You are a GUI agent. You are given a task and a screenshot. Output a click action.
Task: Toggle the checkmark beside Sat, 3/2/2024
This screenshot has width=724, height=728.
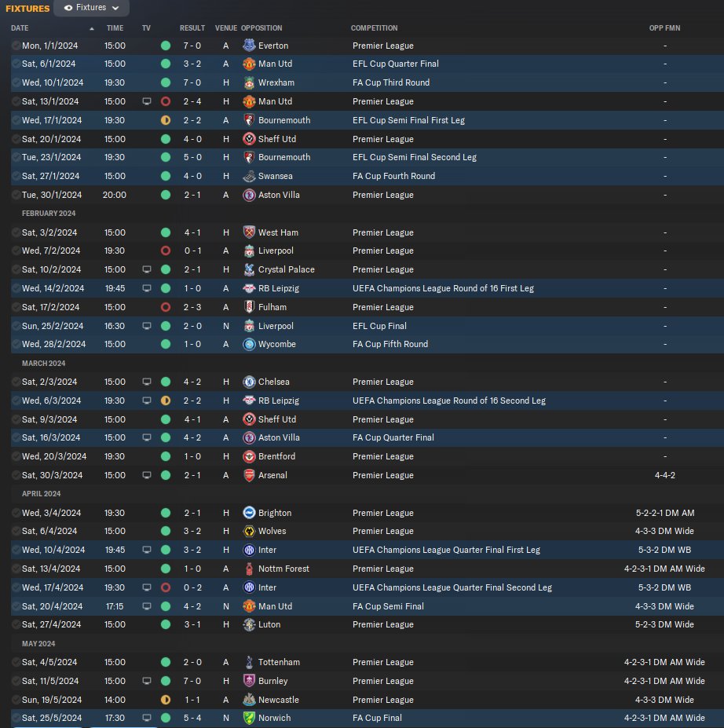16,232
